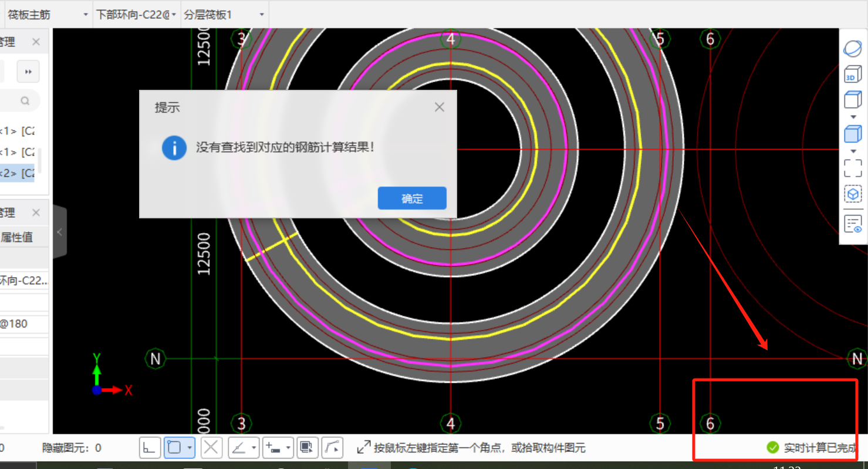Collapse the left panel using the side handle
Screen dimensions: 868x469
coord(60,232)
